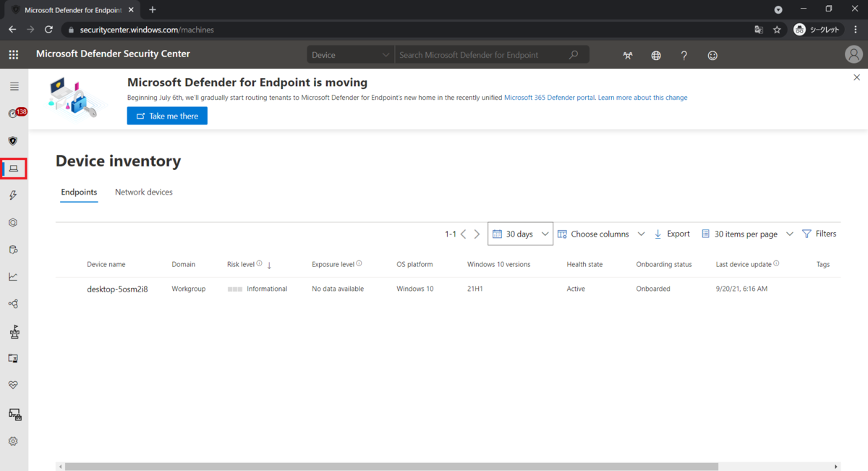Open Device search scope dropdown

[350, 55]
